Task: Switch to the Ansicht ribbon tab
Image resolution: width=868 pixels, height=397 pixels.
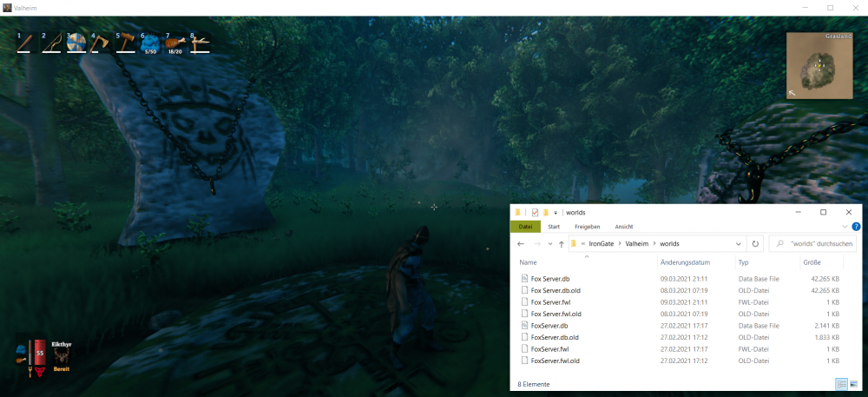Action: pos(624,227)
